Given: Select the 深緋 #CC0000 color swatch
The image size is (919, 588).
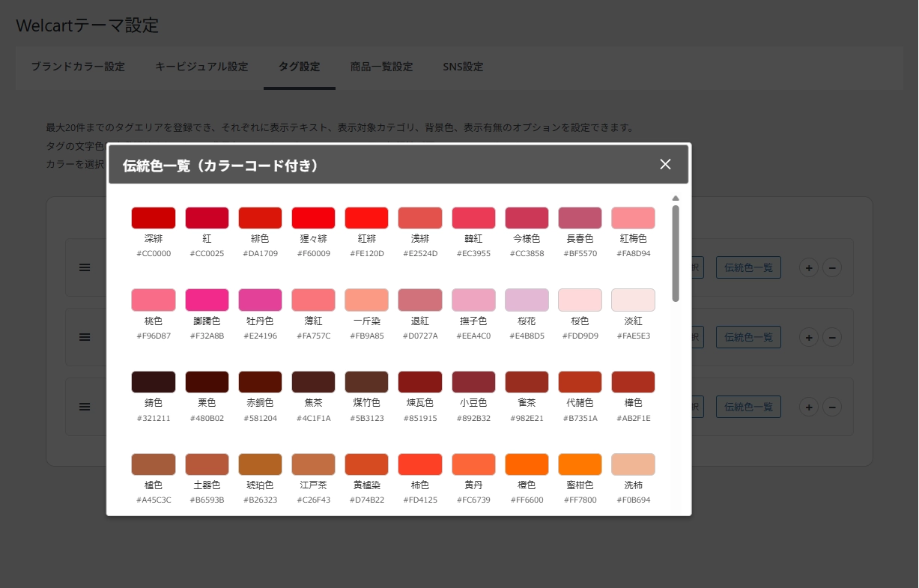Looking at the screenshot, I should [x=153, y=217].
